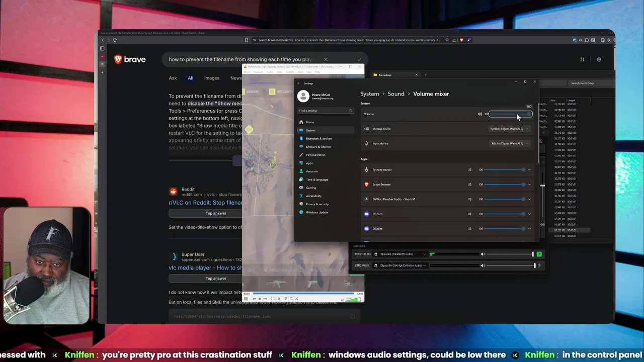644x362 pixels.
Task: Click Sound in the Settings breadcrumb
Action: (396, 94)
